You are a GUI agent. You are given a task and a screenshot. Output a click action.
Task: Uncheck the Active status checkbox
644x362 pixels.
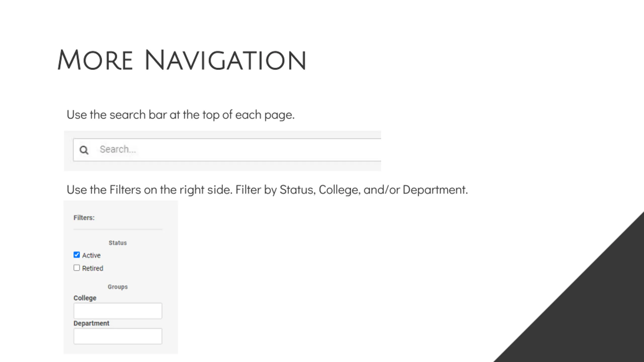pyautogui.click(x=77, y=255)
